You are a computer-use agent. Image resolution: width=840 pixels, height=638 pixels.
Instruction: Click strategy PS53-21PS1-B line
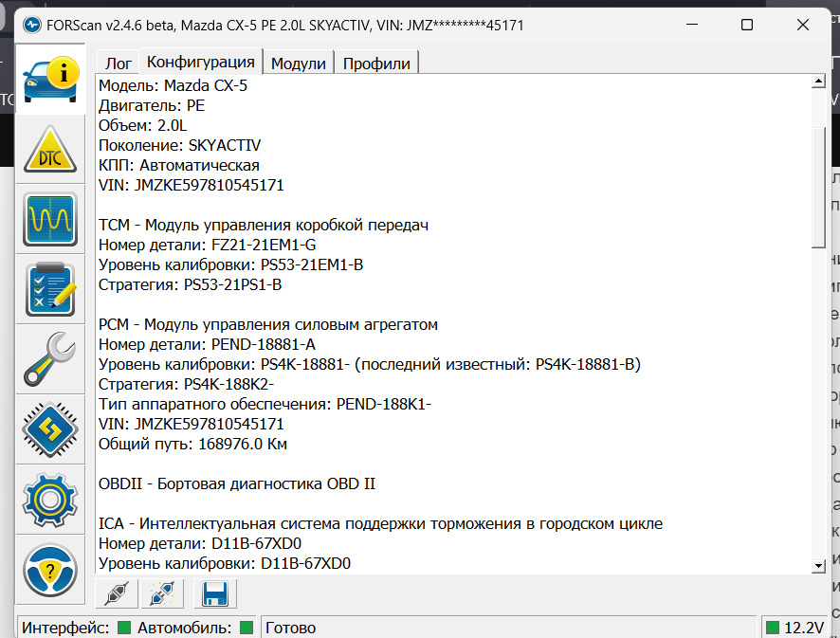pos(191,284)
